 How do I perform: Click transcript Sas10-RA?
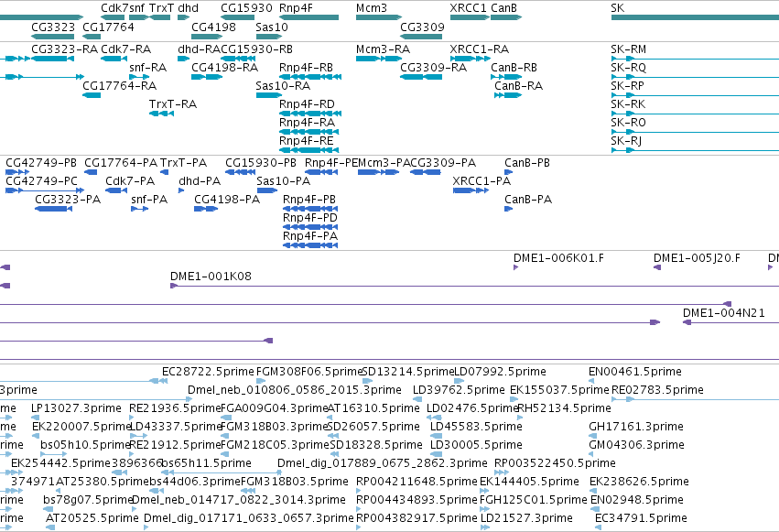tap(269, 95)
